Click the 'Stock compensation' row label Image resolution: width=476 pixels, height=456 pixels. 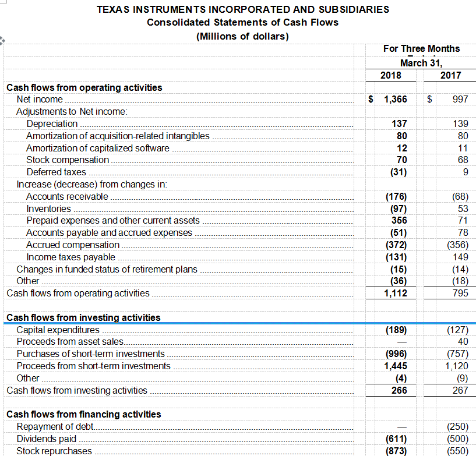pyautogui.click(x=68, y=160)
